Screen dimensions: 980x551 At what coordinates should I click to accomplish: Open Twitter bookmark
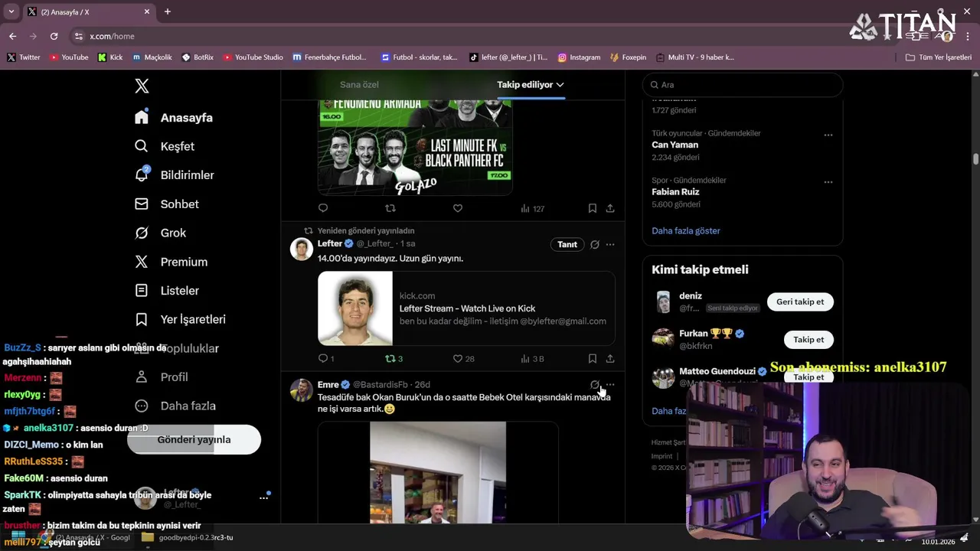[x=24, y=57]
